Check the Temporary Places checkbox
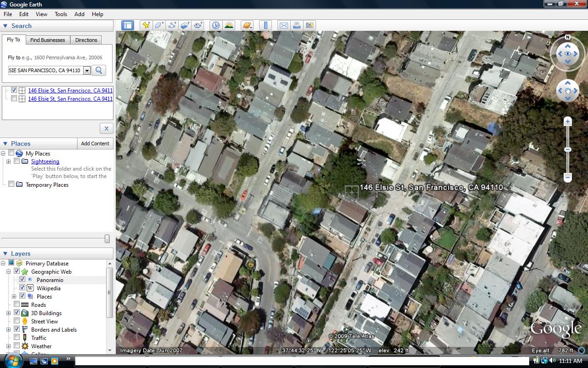 click(11, 184)
